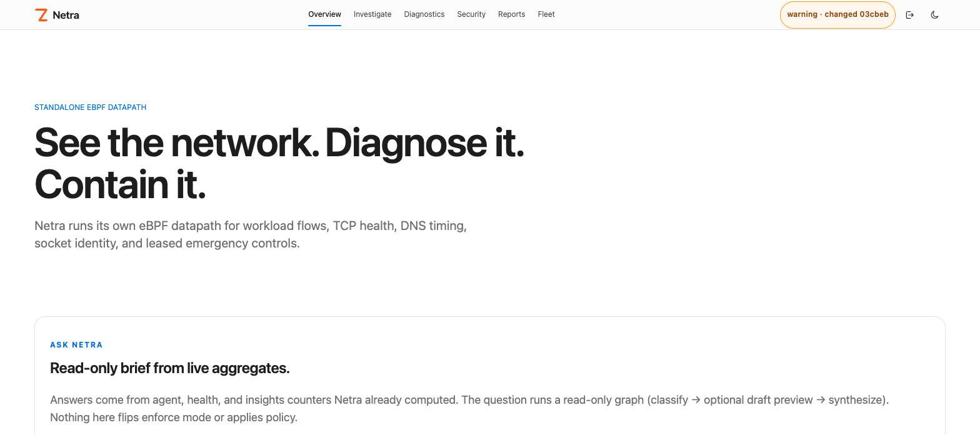
Task: Click the Netra brand name text
Action: (x=66, y=15)
